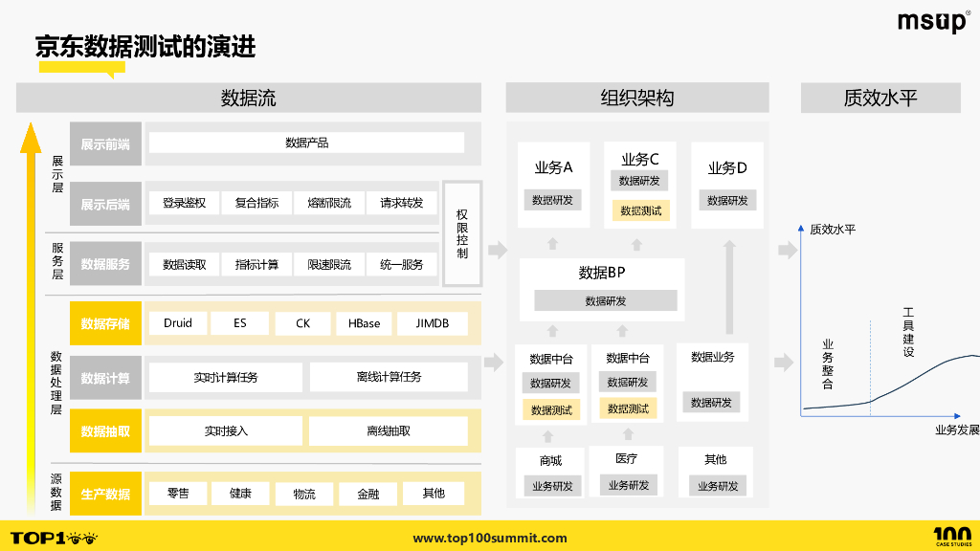
Task: Expand the 数据服务 row header
Action: 105,264
